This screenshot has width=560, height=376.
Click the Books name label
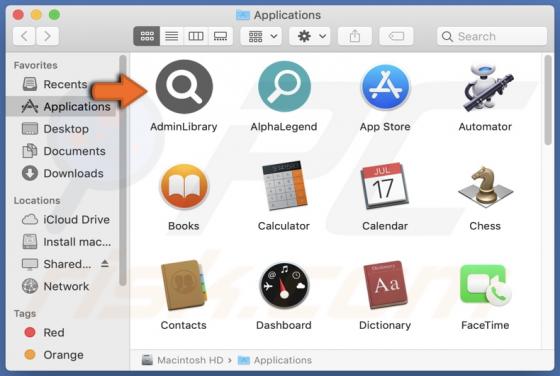pyautogui.click(x=184, y=226)
